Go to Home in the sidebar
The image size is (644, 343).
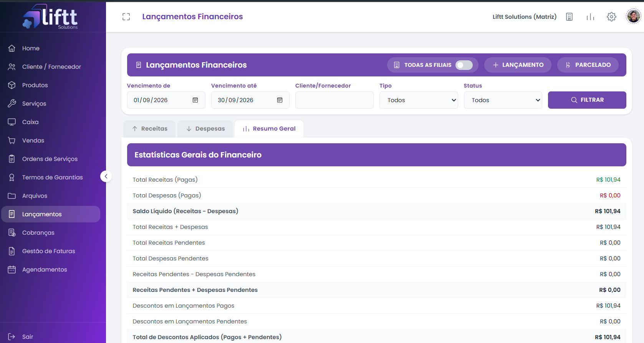(x=31, y=48)
